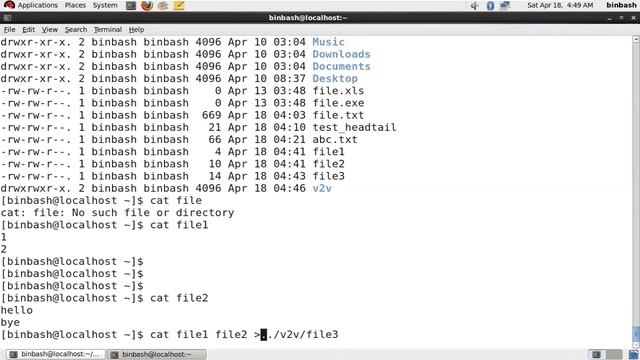Click the file.xls filename
Viewport: 640px width, 360px height.
coord(338,91)
